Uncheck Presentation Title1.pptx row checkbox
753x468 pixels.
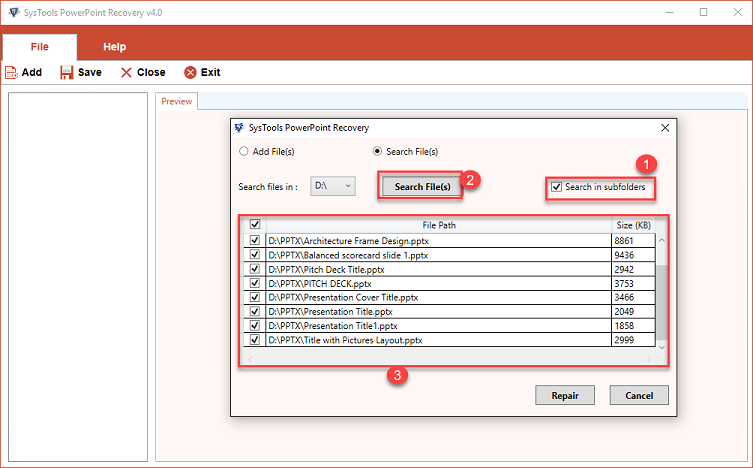pyautogui.click(x=255, y=325)
